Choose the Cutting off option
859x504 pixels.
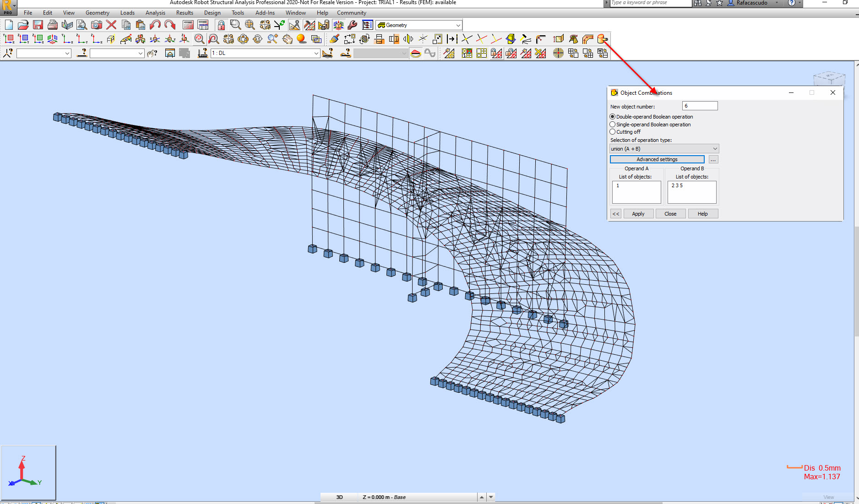(613, 132)
